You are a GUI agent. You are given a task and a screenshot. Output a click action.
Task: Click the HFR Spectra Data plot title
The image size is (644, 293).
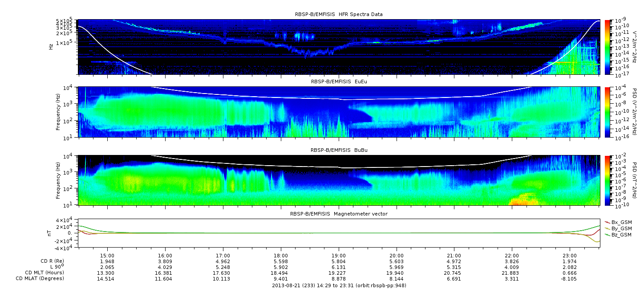[339, 14]
